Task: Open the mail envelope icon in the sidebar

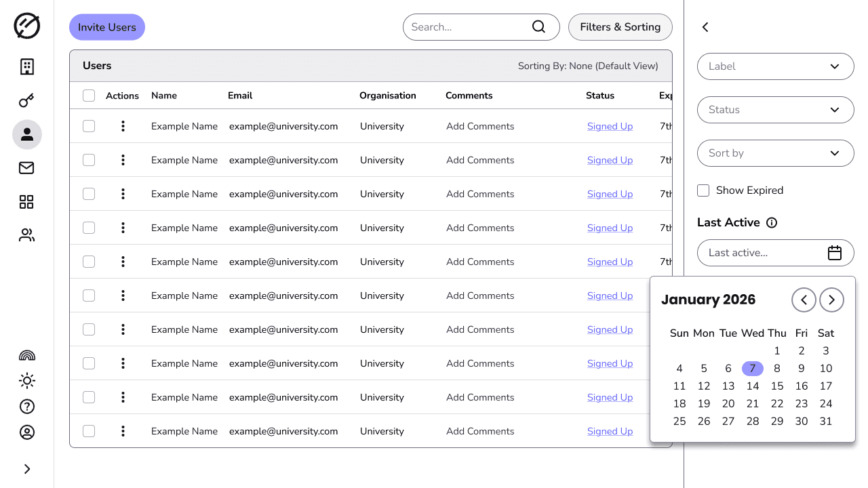Action: click(x=27, y=168)
